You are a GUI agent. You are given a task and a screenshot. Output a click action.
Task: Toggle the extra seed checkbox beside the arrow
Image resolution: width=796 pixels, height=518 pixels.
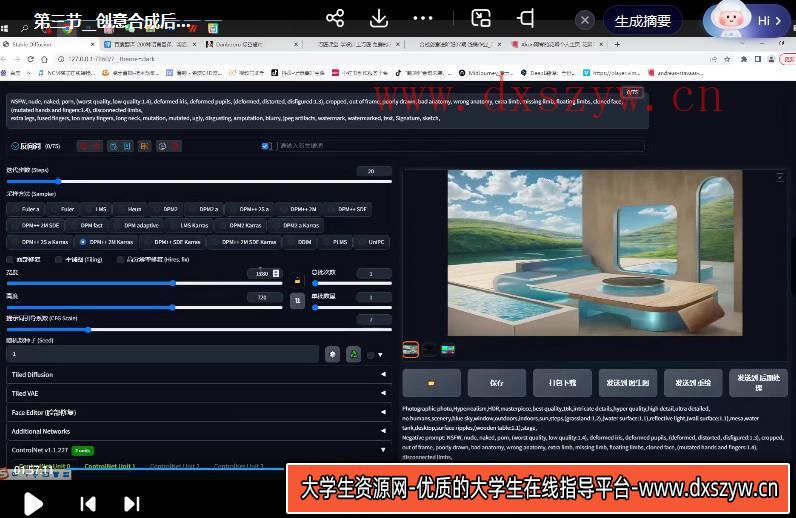click(x=371, y=355)
